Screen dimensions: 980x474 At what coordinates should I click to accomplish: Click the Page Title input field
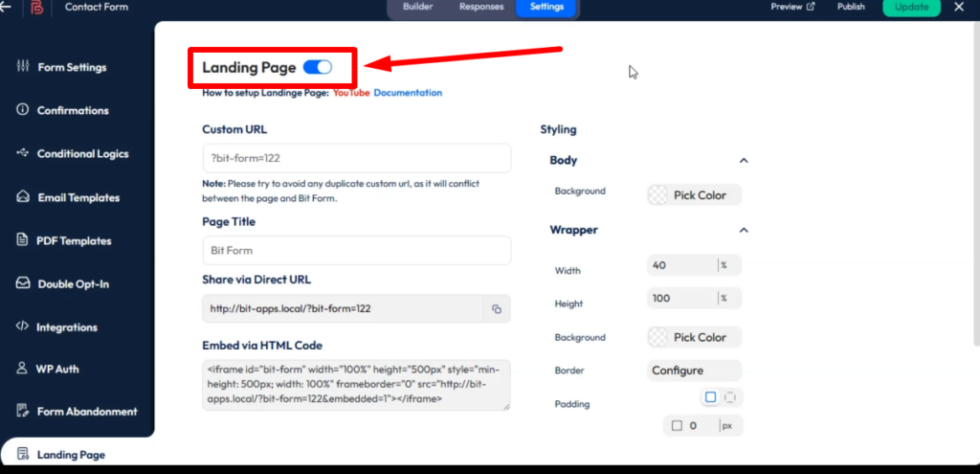(357, 250)
